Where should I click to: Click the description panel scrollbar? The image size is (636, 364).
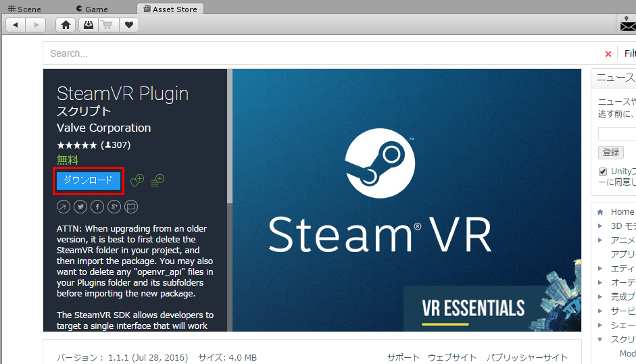click(230, 136)
